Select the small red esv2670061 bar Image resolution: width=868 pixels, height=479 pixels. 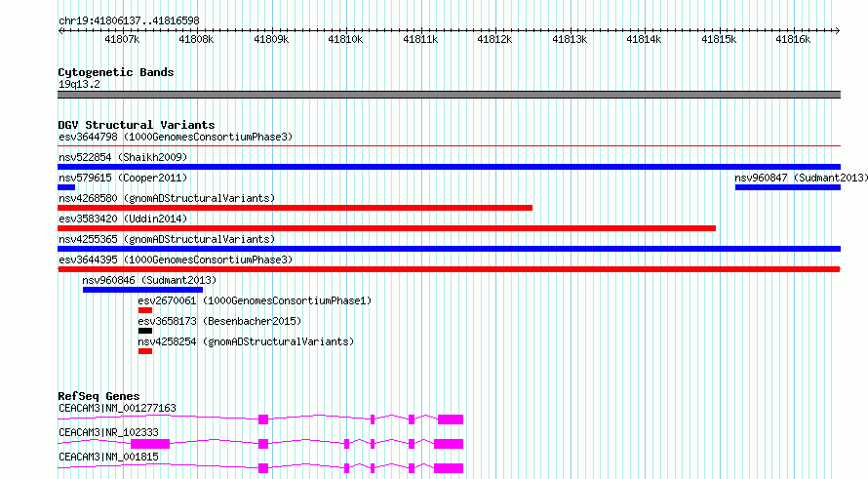(x=145, y=310)
